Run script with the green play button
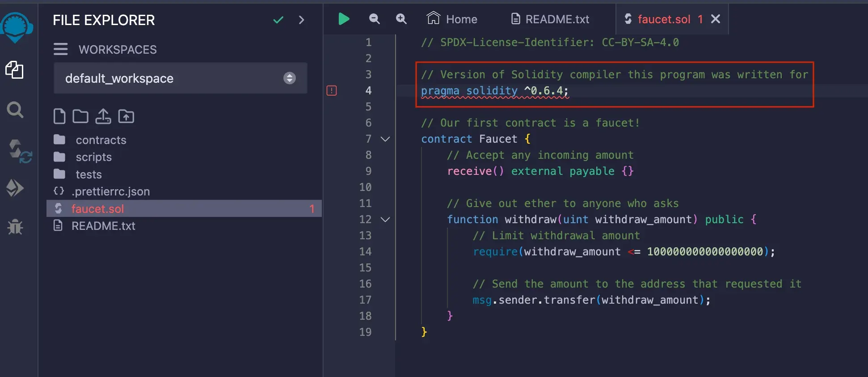 click(344, 19)
